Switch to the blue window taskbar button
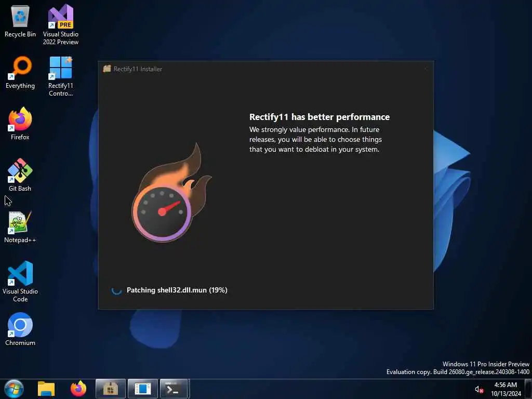 (x=143, y=389)
